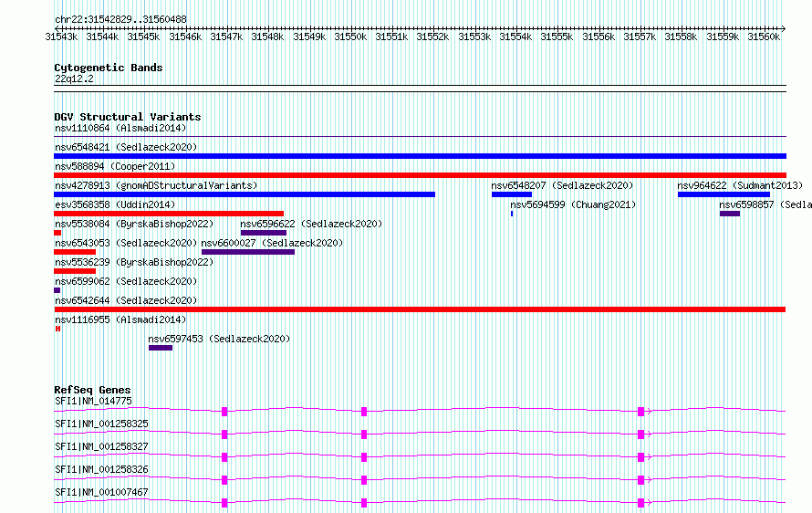Image resolution: width=812 pixels, height=513 pixels.
Task: Open the nsv6542644 (Sedlazeck2020) label
Action: (x=126, y=300)
